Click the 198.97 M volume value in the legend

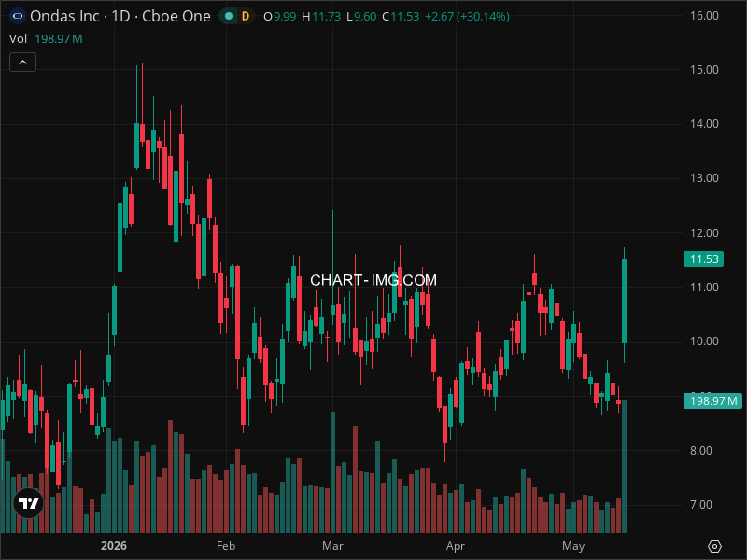[59, 39]
